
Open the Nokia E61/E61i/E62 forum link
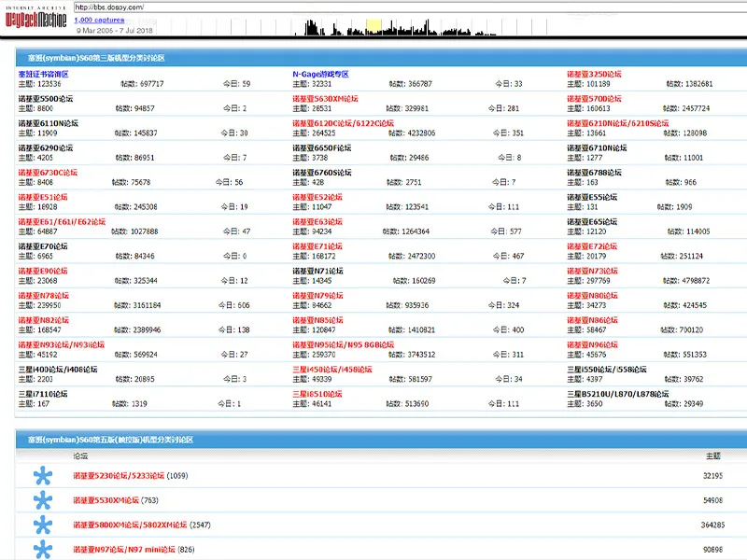pyautogui.click(x=62, y=222)
